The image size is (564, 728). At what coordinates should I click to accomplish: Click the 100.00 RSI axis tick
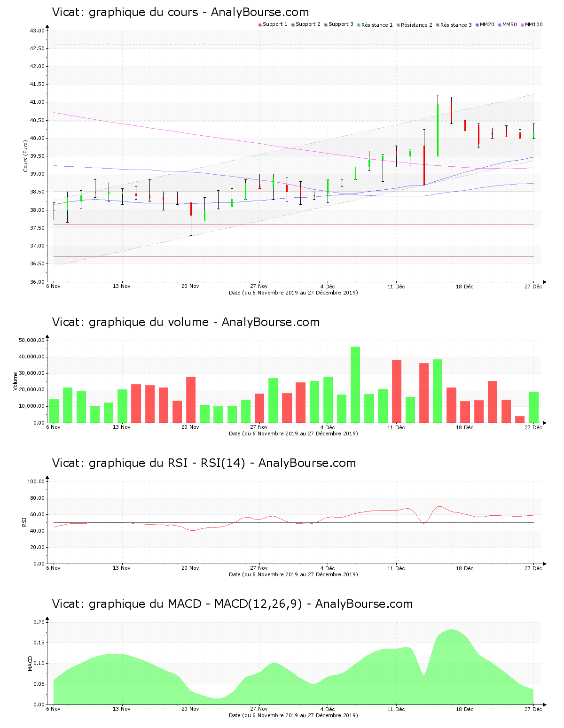36,482
